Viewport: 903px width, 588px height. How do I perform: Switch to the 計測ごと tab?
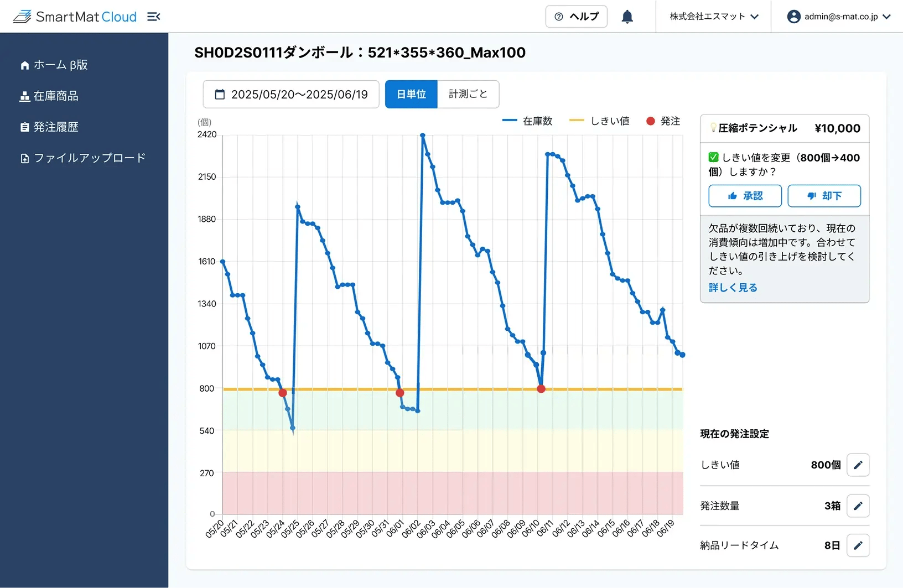pos(468,94)
